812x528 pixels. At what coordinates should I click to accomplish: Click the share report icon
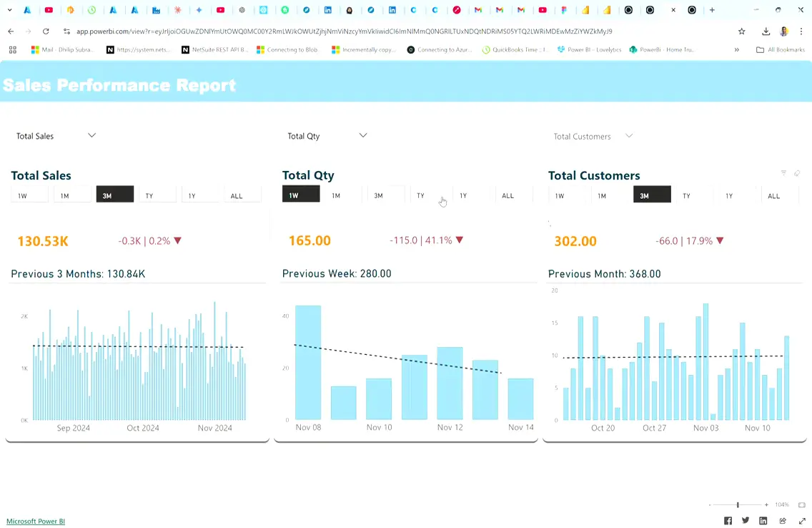point(783,521)
